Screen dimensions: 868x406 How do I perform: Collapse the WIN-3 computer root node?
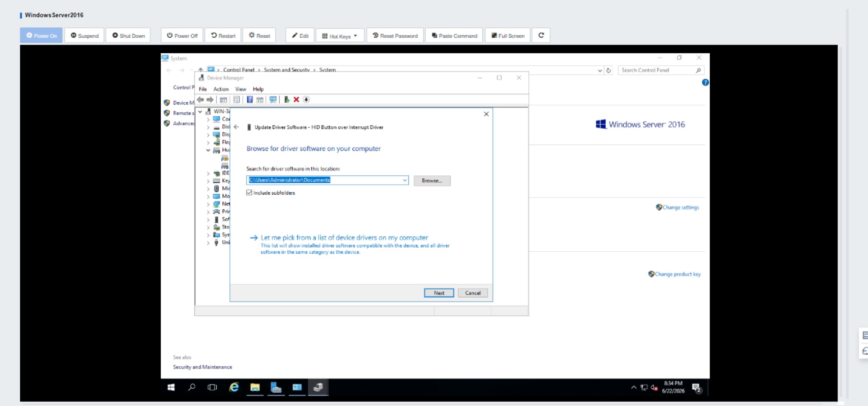pos(200,111)
